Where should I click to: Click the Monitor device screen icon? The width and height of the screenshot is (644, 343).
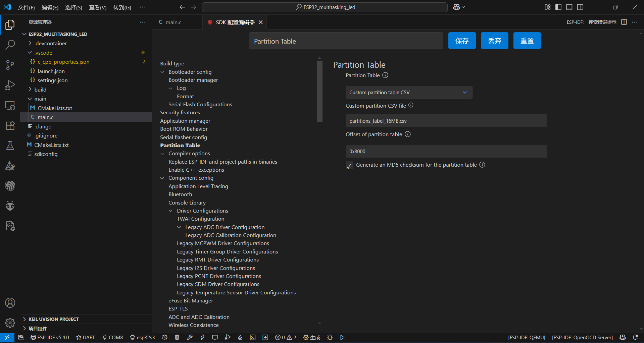coord(215,337)
